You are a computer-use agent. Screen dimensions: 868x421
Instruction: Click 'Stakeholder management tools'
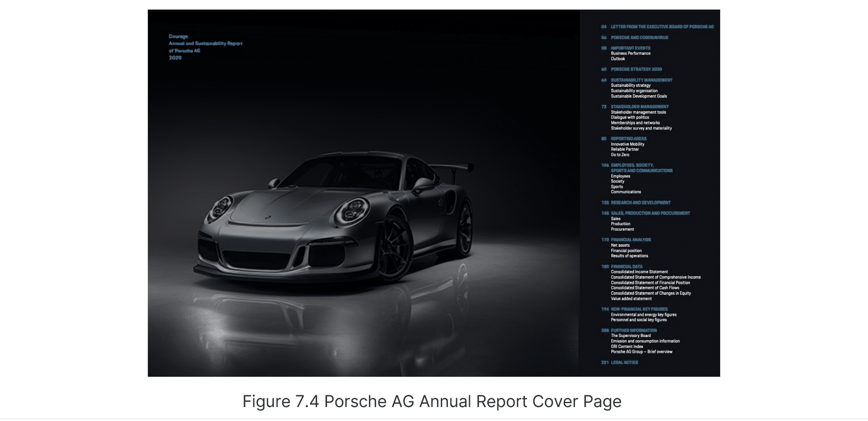[639, 112]
